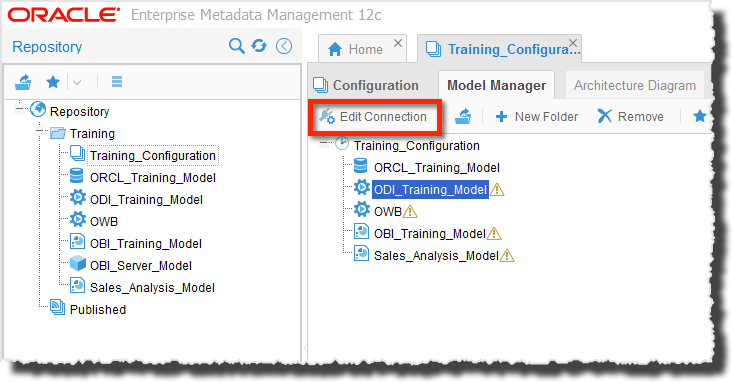This screenshot has height=383, width=733.
Task: Select ORCL_Training_Model in Repository tree
Action: tap(152, 178)
